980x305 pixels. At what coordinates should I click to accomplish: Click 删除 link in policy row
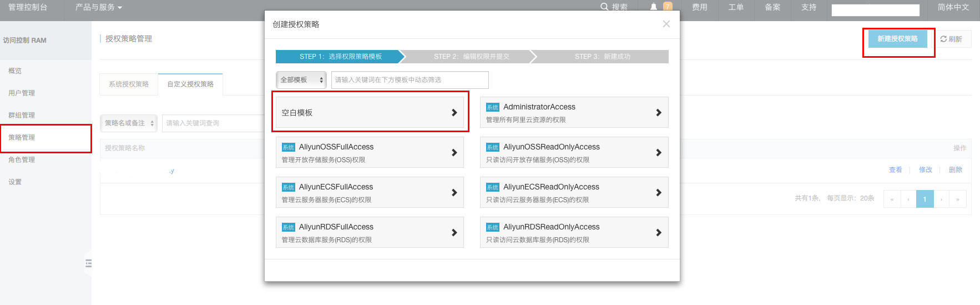click(956, 170)
